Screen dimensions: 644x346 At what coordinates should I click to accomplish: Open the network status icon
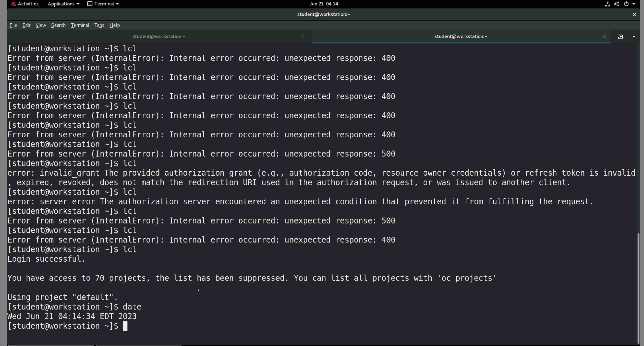[x=607, y=4]
